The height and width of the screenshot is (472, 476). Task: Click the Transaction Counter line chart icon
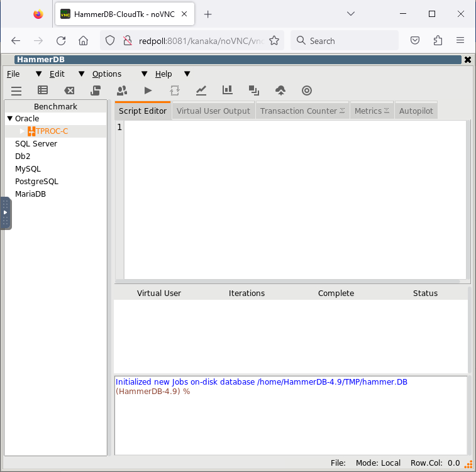click(x=201, y=91)
